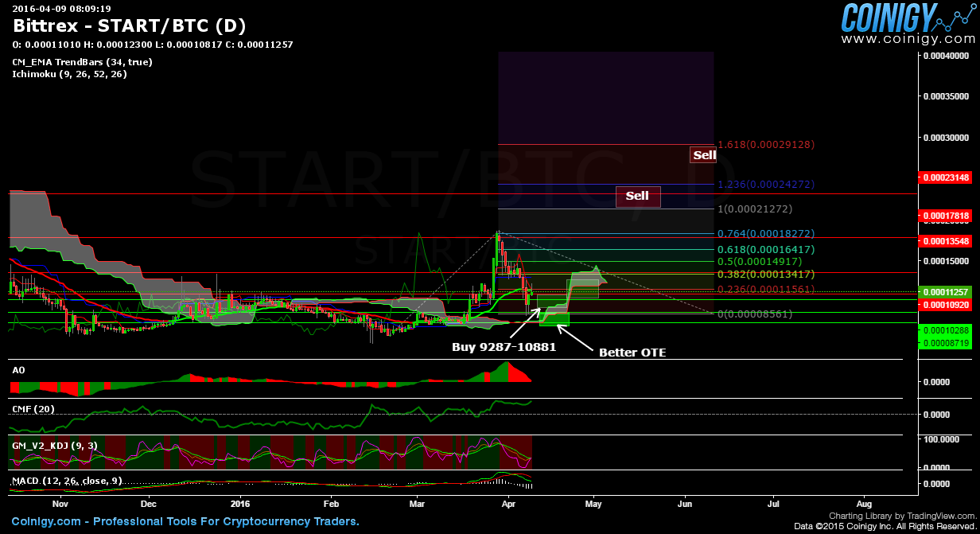Click the May label on the time axis

[x=594, y=504]
